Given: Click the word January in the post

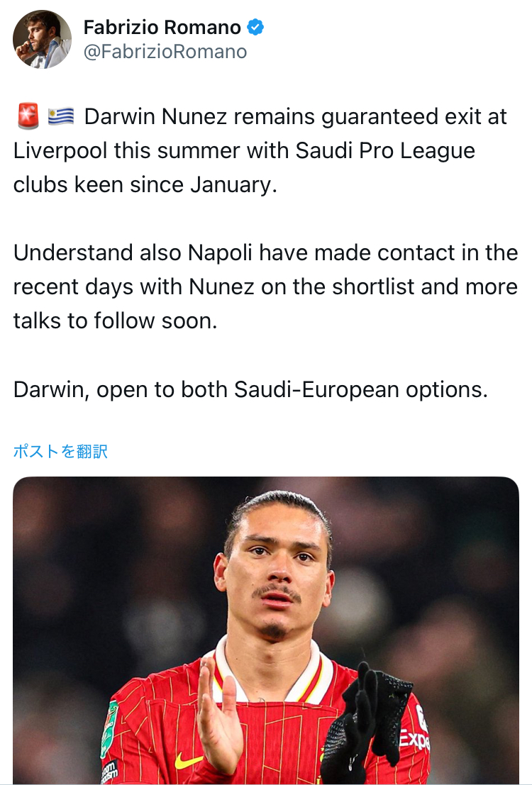Looking at the screenshot, I should 231,185.
